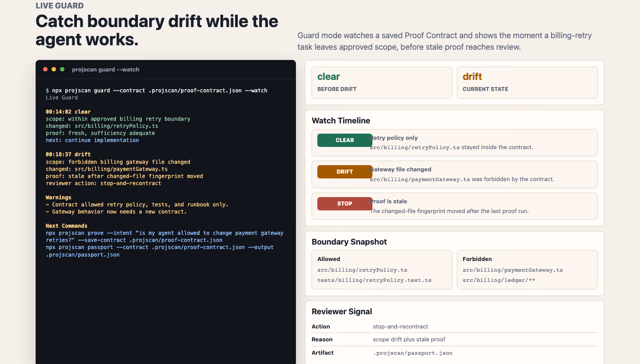Click forbidden path src/billing/paymentGateway.ts
640x364 pixels.
tap(513, 270)
